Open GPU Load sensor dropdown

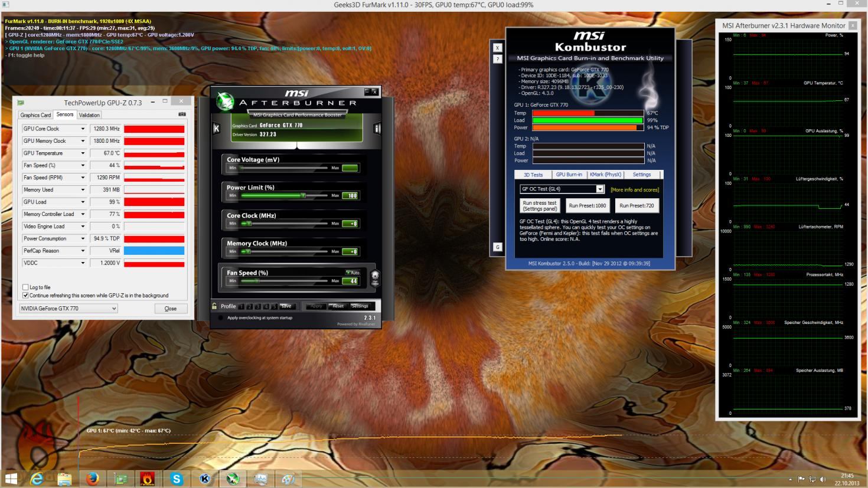tap(83, 202)
